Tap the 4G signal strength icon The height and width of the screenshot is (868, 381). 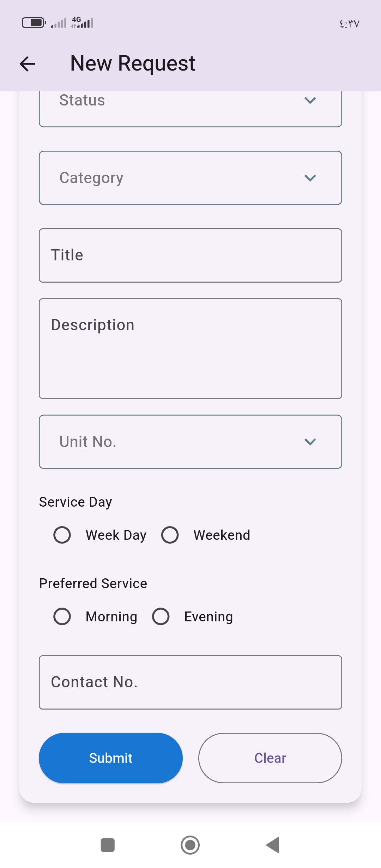[x=82, y=23]
